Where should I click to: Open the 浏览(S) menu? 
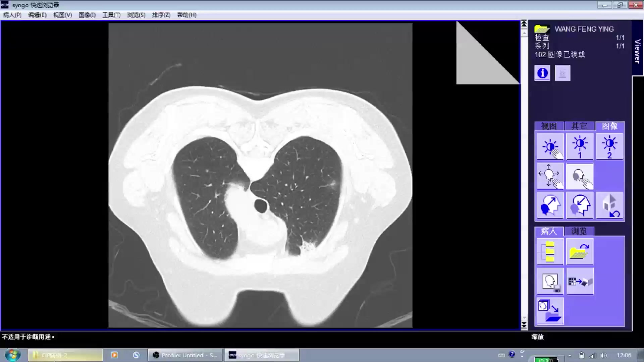[x=136, y=15]
